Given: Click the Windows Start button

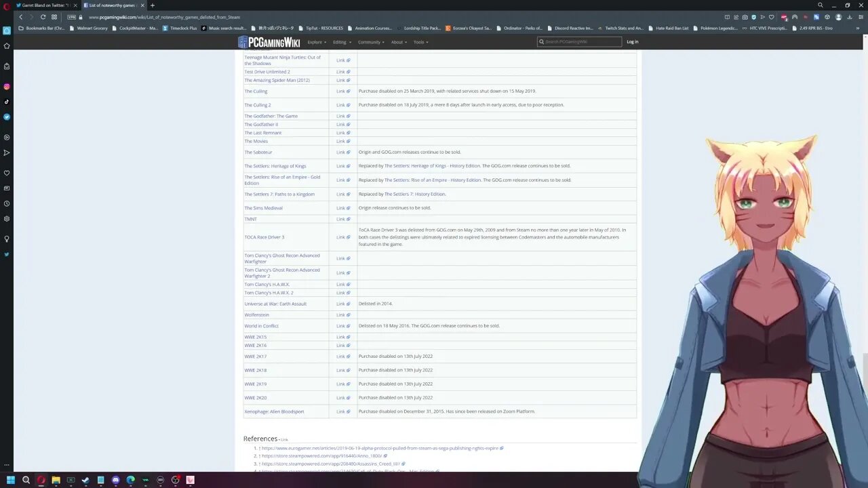Looking at the screenshot, I should click(x=11, y=480).
